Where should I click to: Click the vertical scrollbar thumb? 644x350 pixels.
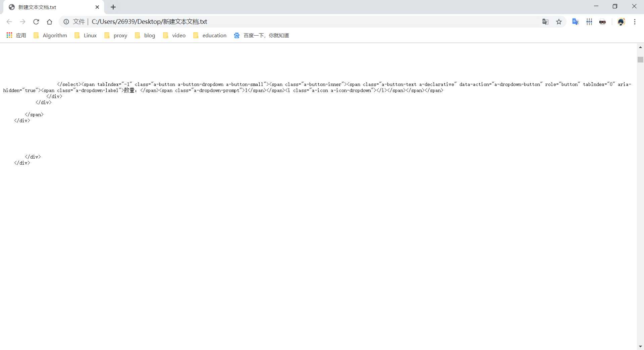[x=640, y=59]
